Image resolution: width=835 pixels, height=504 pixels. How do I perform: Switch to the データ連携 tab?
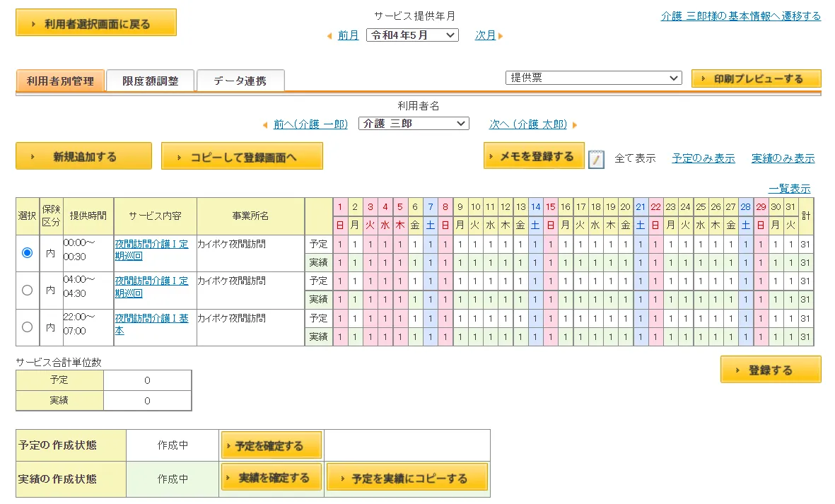240,81
